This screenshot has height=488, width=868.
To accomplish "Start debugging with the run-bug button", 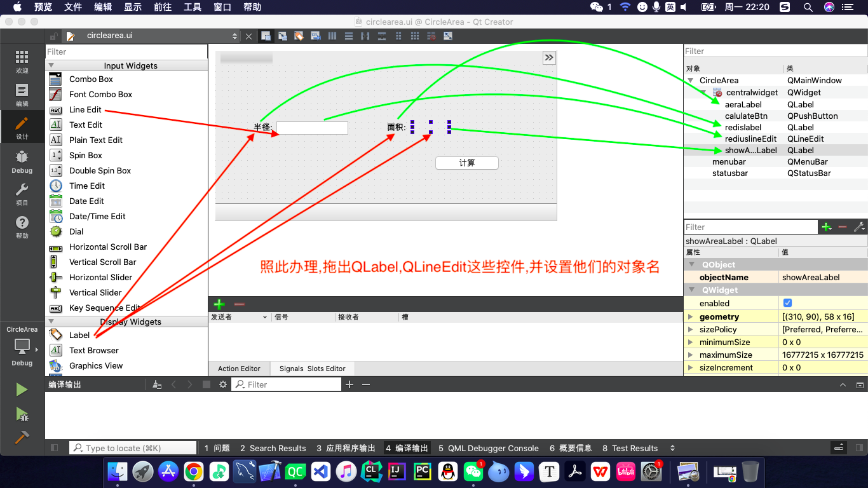I will click(x=22, y=414).
